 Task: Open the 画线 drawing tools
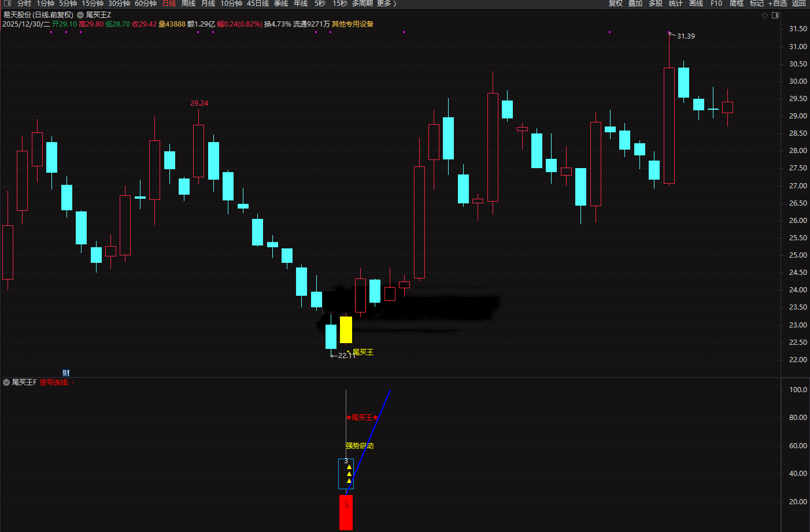(x=696, y=3)
